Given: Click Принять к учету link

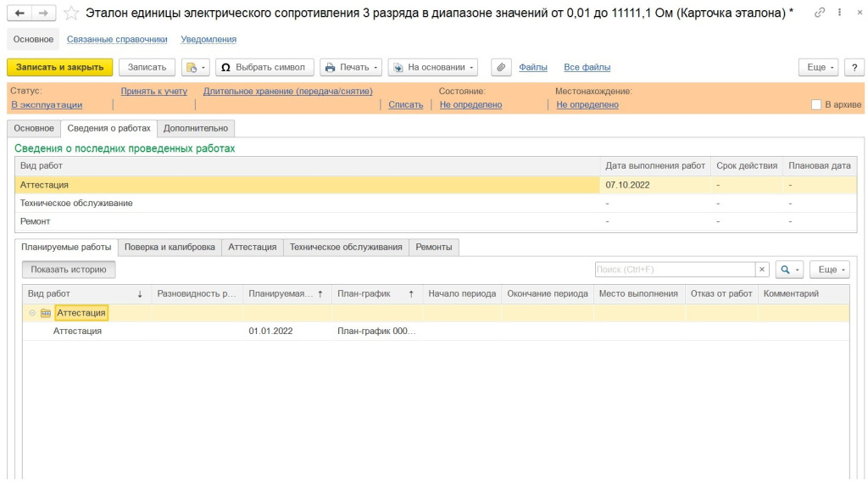Looking at the screenshot, I should pyautogui.click(x=154, y=91).
